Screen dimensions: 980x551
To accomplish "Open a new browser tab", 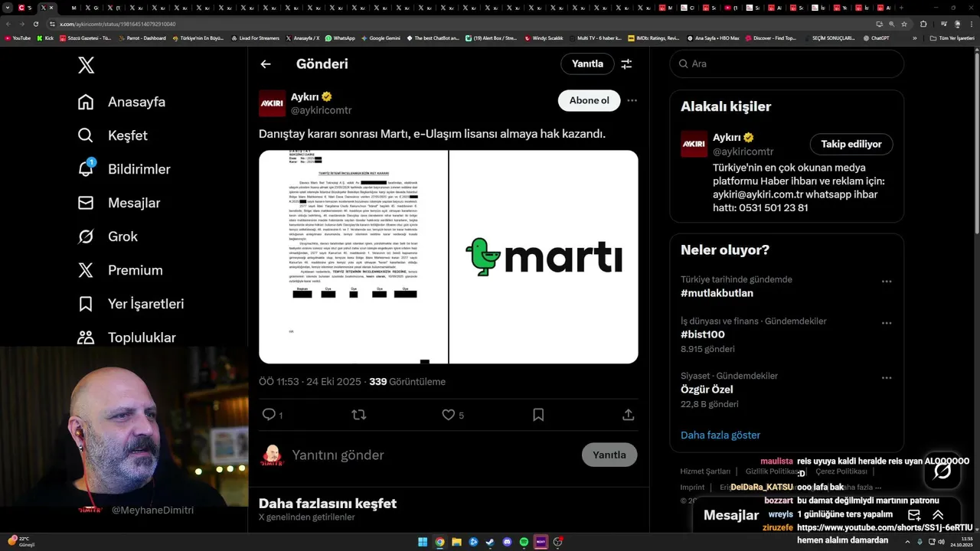I will point(903,8).
